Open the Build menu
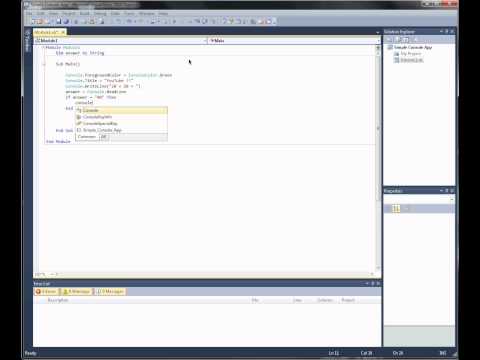 pos(85,13)
